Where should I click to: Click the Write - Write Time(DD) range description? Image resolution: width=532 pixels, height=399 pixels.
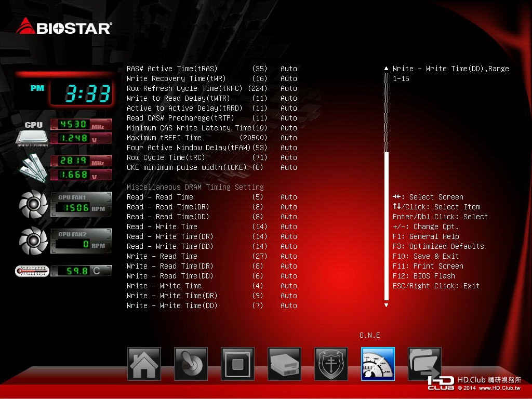tap(451, 73)
